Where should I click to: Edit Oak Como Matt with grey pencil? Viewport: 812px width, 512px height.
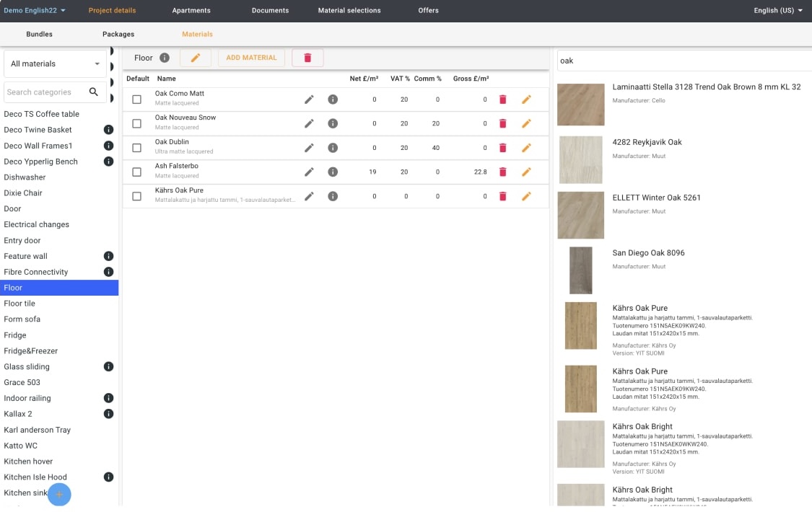[309, 100]
